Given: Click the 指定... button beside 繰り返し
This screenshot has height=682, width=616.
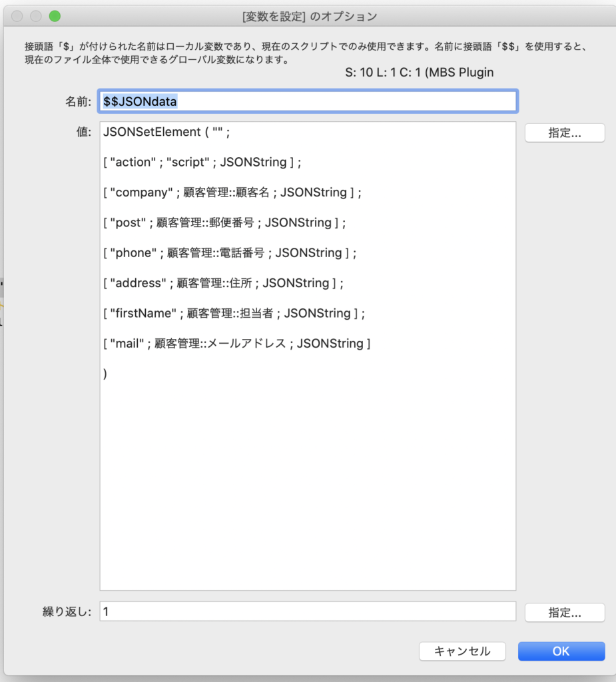Looking at the screenshot, I should tap(564, 612).
